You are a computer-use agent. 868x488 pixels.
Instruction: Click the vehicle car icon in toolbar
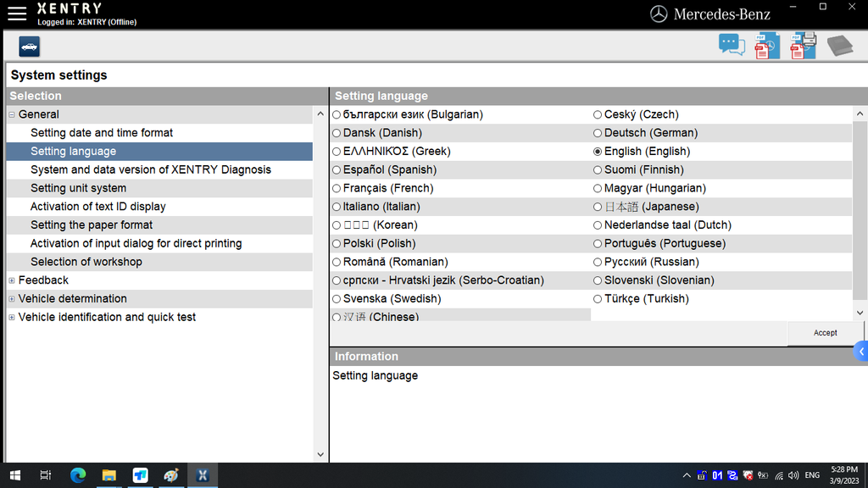(30, 47)
